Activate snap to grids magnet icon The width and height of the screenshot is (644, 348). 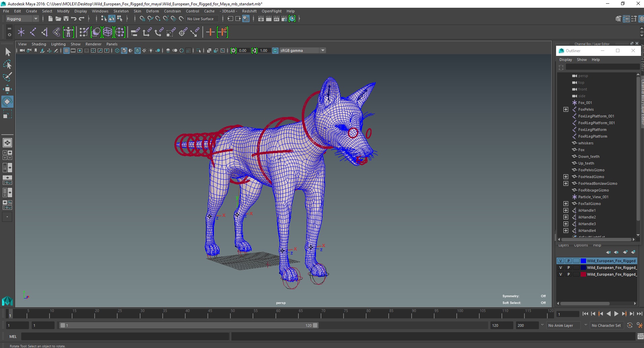(142, 19)
